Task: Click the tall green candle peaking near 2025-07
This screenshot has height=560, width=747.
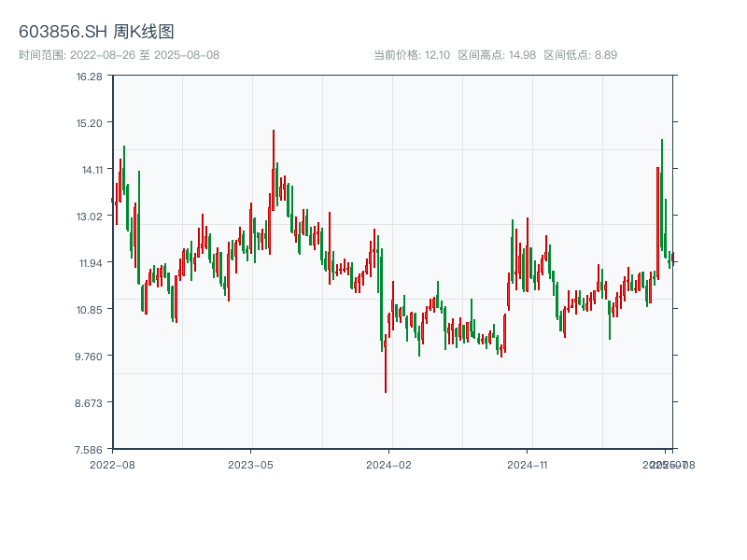Action: (662, 195)
